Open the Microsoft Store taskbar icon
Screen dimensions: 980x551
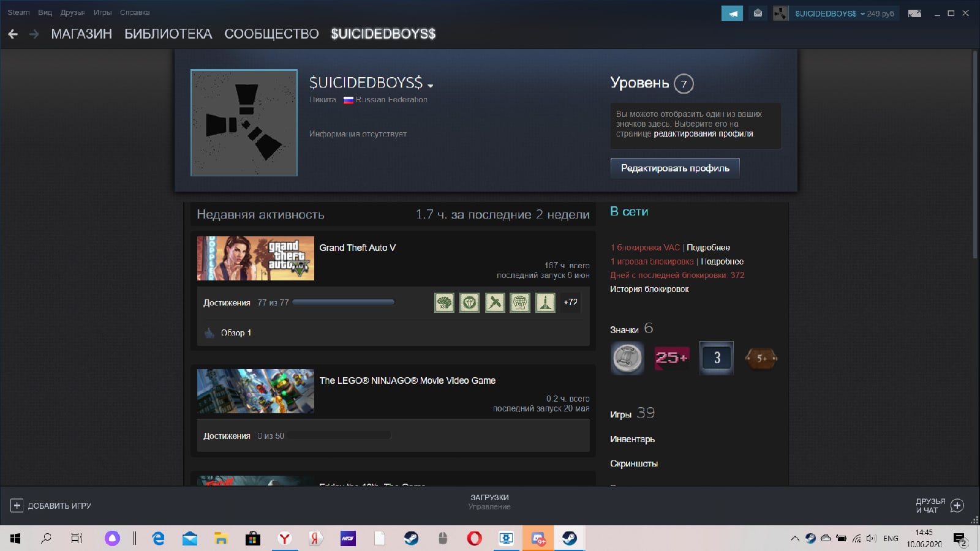[252, 538]
